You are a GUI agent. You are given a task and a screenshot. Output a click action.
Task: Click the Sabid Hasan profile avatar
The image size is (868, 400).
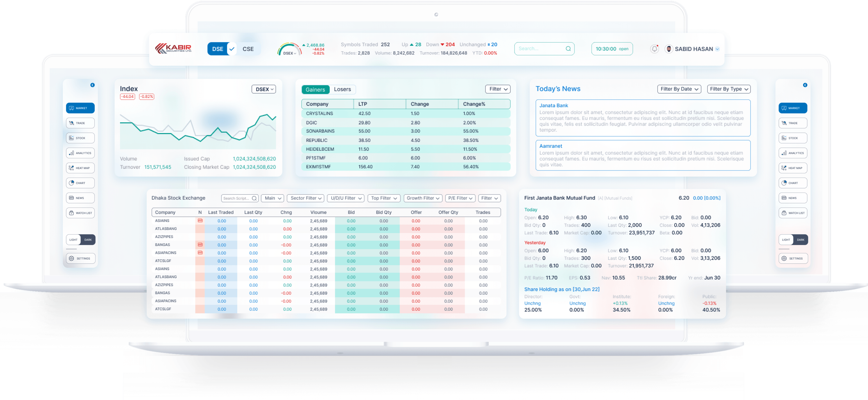click(669, 49)
